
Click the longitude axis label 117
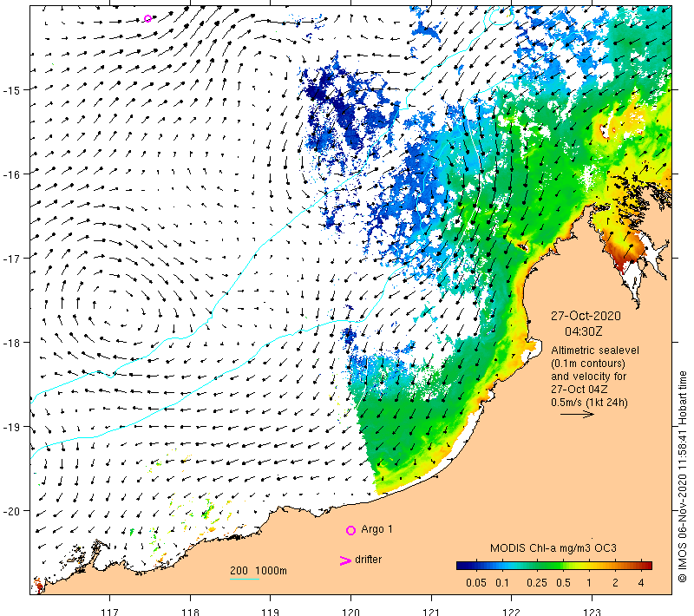tap(110, 612)
